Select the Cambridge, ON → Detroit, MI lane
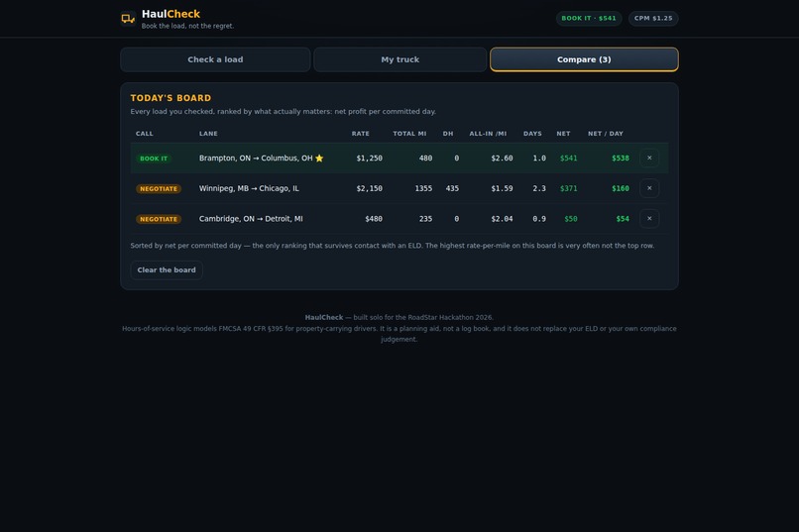The width and height of the screenshot is (799, 532). (251, 219)
